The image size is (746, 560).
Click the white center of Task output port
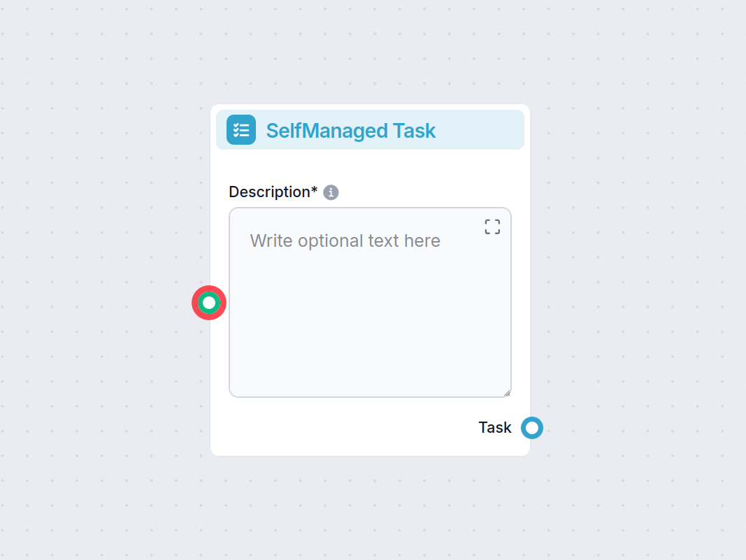point(532,428)
